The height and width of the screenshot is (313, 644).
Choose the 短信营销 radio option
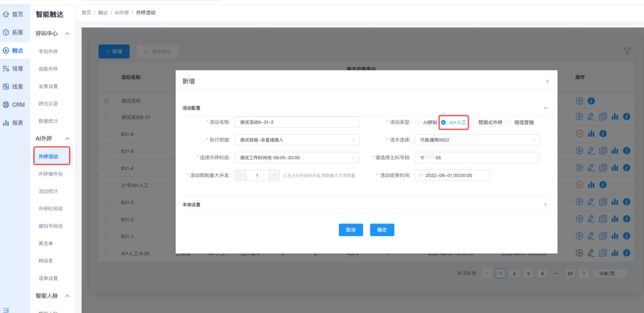(509, 122)
